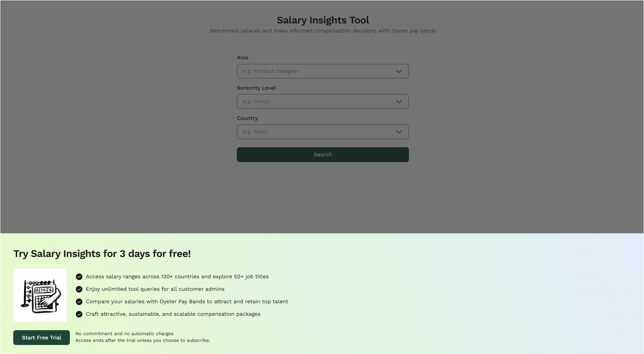Click the Salary Insights Tool heading

point(323,20)
